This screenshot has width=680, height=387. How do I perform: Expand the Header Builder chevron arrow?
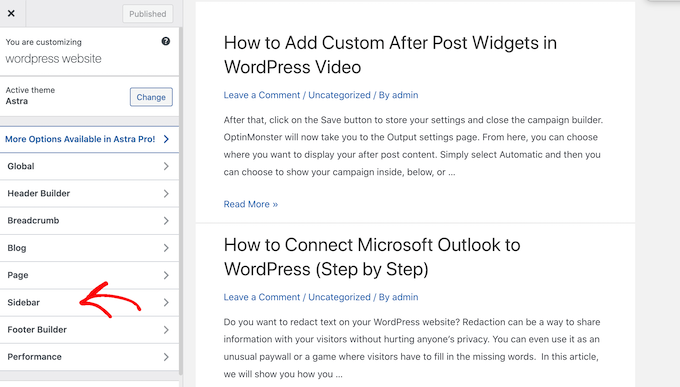(166, 194)
